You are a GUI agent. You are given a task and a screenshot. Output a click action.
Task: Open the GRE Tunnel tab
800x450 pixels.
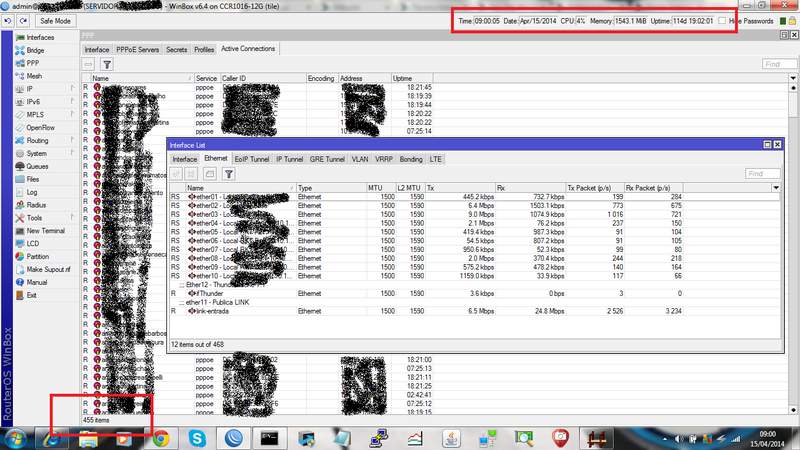pos(327,159)
